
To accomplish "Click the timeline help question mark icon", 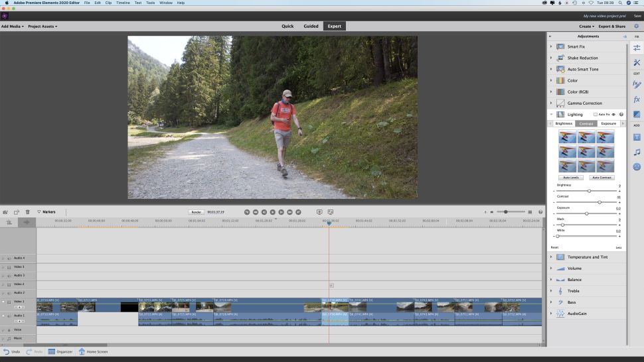I will click(x=540, y=212).
